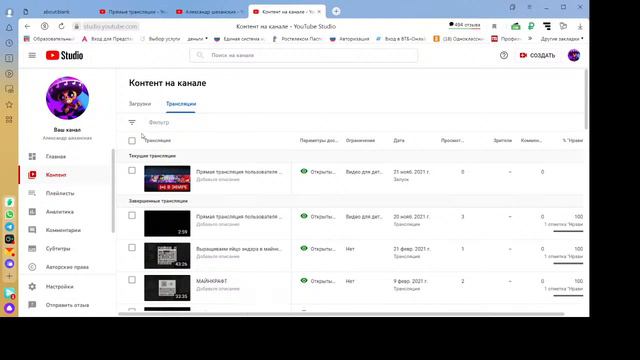
Task: Close the Контент на канале tab
Action: 319,12
